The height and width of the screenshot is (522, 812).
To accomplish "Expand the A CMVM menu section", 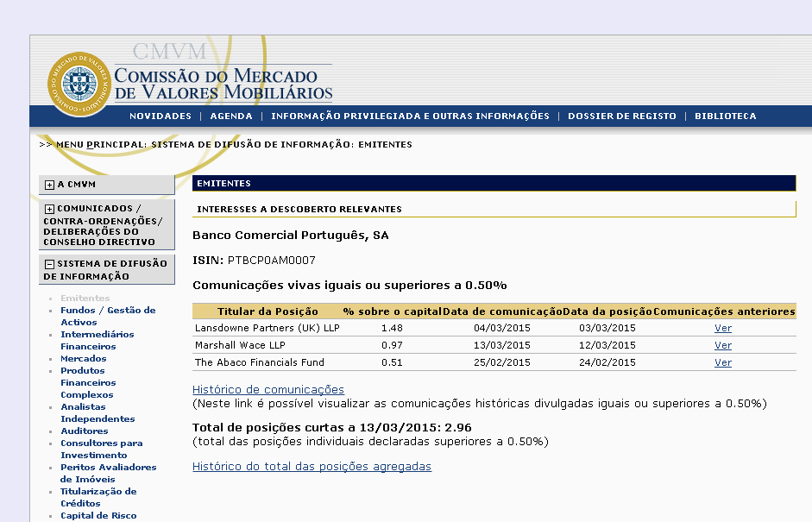I will (49, 185).
